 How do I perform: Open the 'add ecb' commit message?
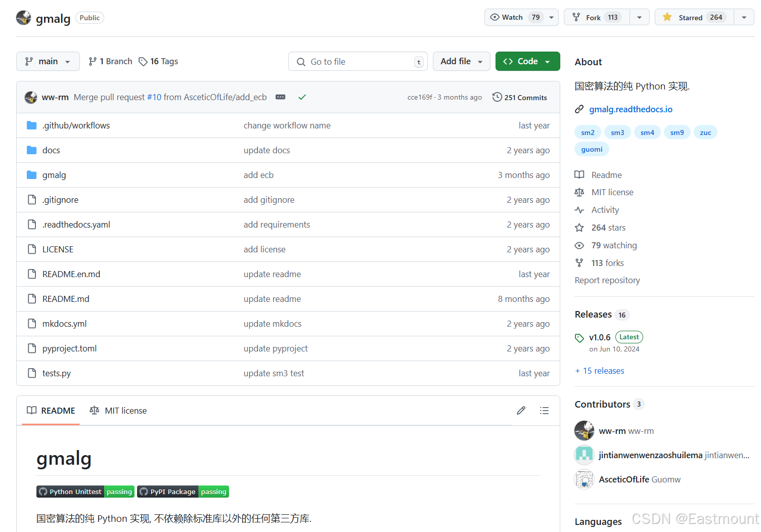point(258,175)
